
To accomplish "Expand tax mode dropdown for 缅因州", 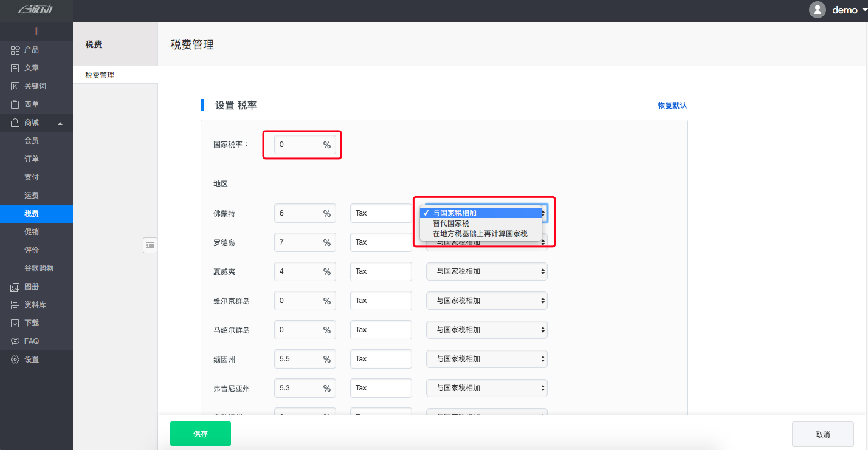I will (x=486, y=359).
